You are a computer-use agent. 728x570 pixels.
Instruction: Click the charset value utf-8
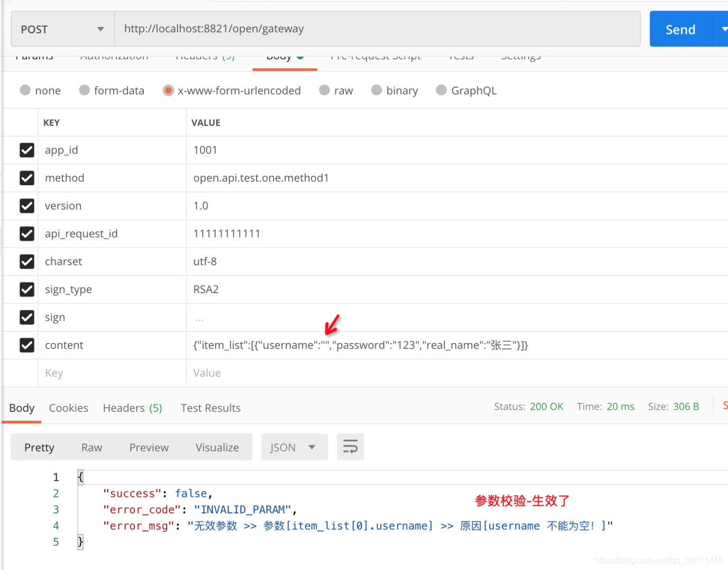(x=205, y=261)
